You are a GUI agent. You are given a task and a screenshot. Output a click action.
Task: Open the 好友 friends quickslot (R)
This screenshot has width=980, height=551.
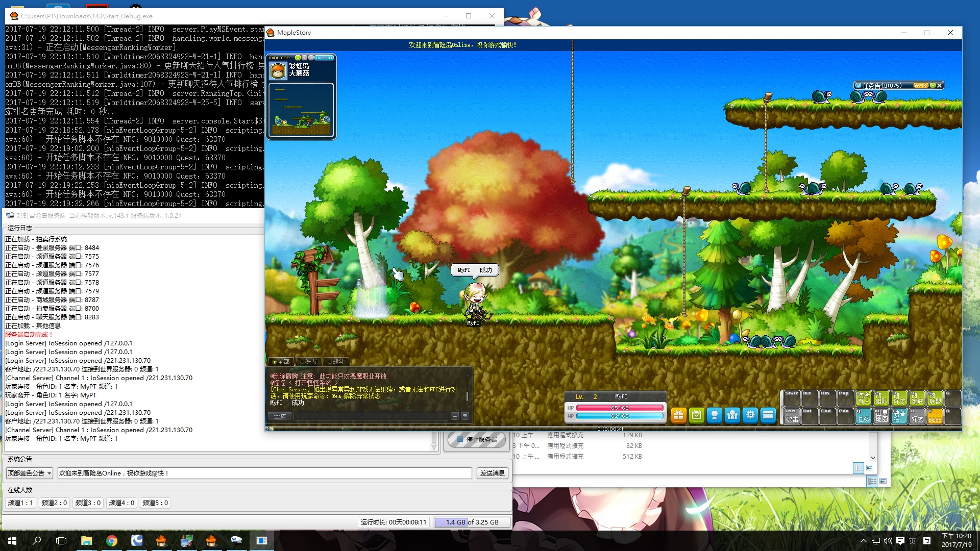pos(917,416)
